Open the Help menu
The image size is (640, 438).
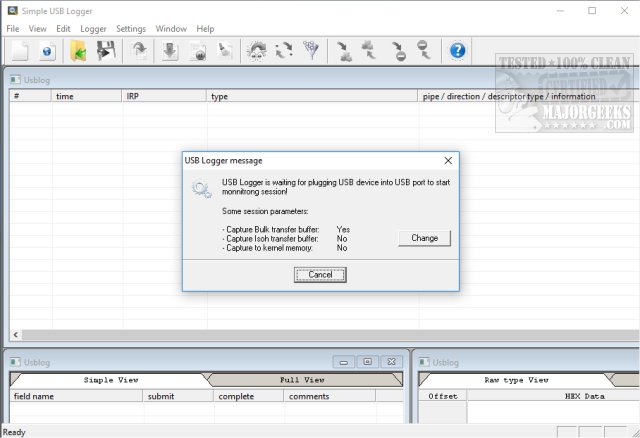click(205, 29)
